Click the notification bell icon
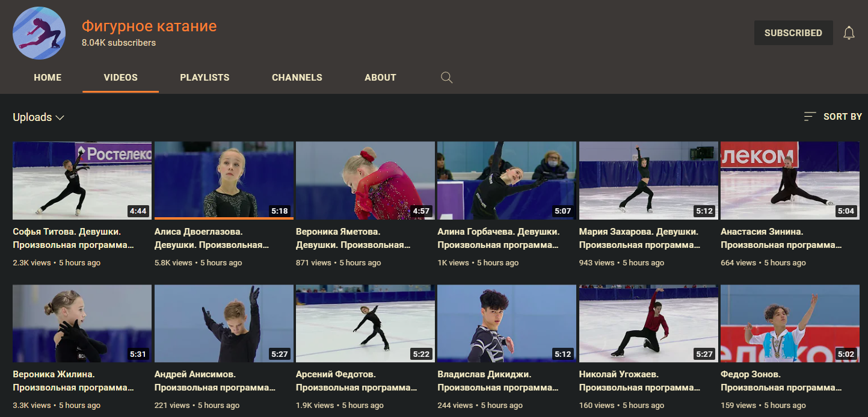868x417 pixels. click(x=849, y=33)
